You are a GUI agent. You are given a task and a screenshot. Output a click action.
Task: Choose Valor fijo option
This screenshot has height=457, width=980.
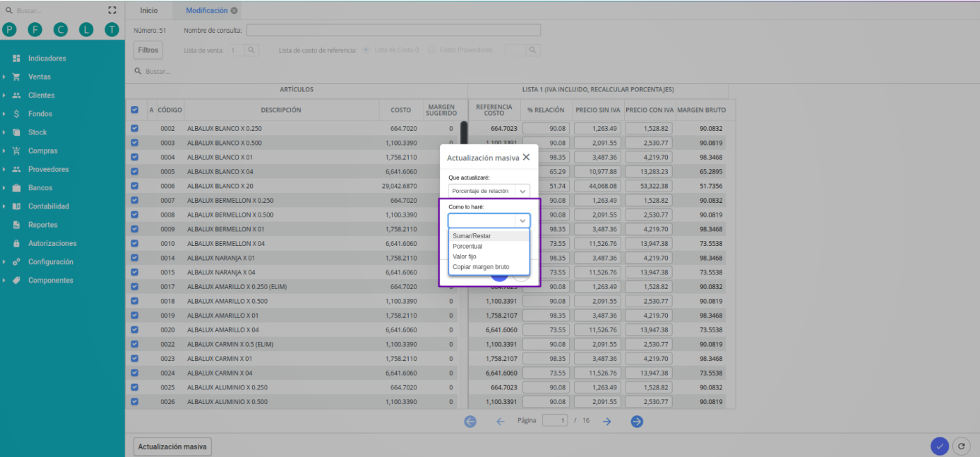489,257
